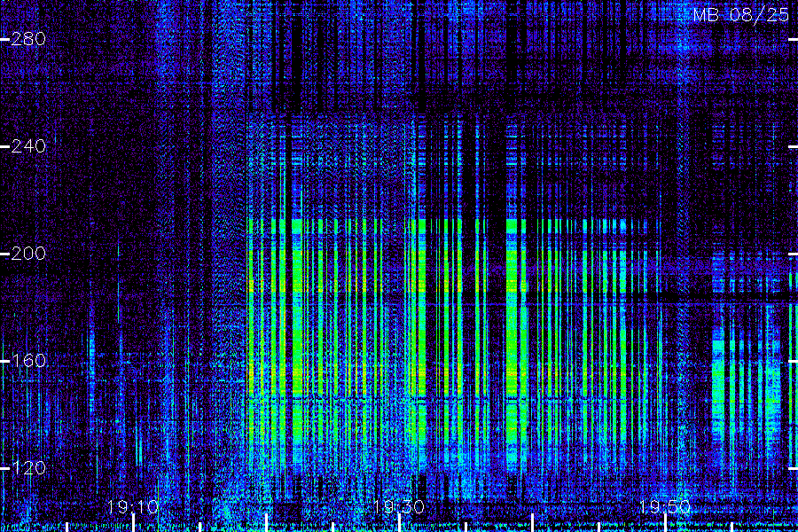The width and height of the screenshot is (798, 532).
Task: Click the 240 frequency axis label
Action: 28,146
